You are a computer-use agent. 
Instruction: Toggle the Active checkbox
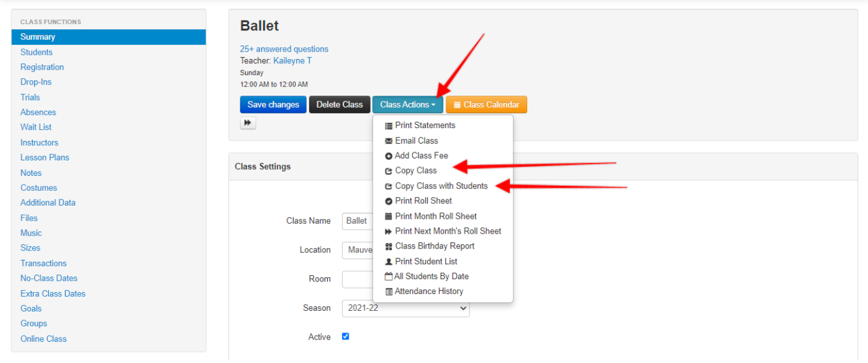coord(346,336)
